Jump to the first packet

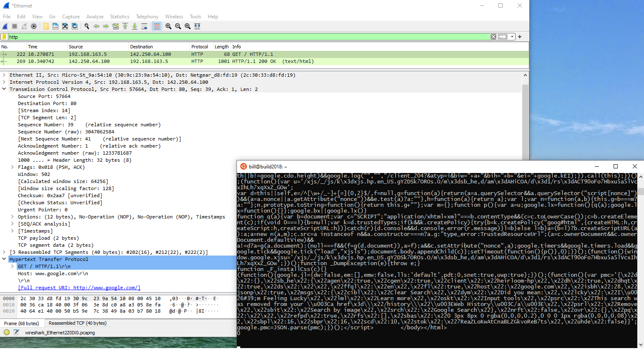pos(125,26)
